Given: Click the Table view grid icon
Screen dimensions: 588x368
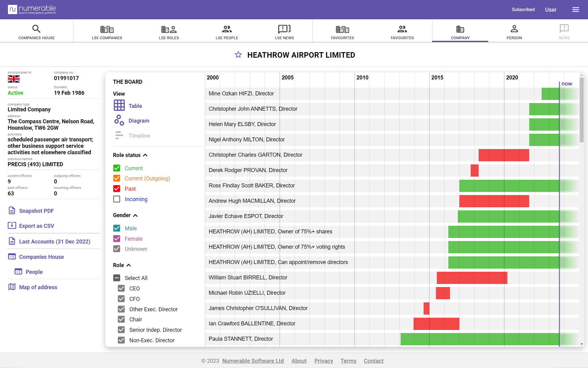Looking at the screenshot, I should (119, 105).
